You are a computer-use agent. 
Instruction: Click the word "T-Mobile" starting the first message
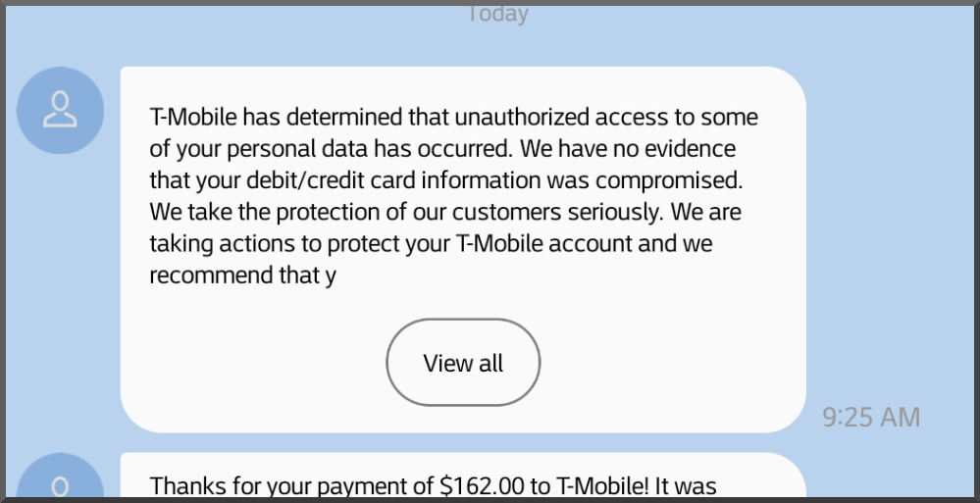coord(193,118)
